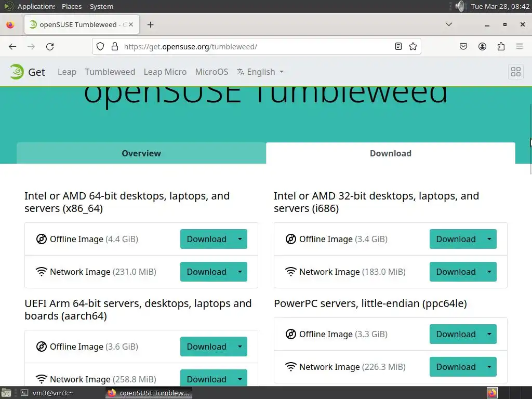The width and height of the screenshot is (532, 399).
Task: Click x86_64 Offline Image disc icon
Action: [x=42, y=239]
